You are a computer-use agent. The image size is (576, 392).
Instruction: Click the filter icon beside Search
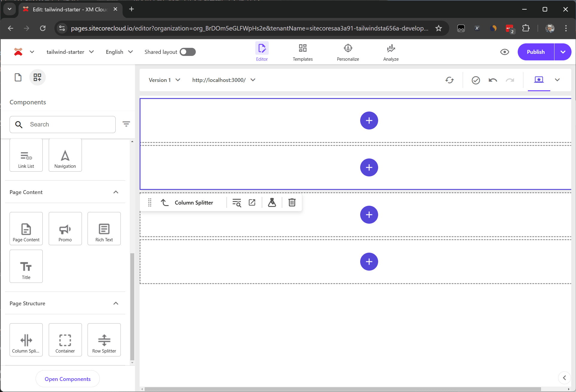pos(126,124)
